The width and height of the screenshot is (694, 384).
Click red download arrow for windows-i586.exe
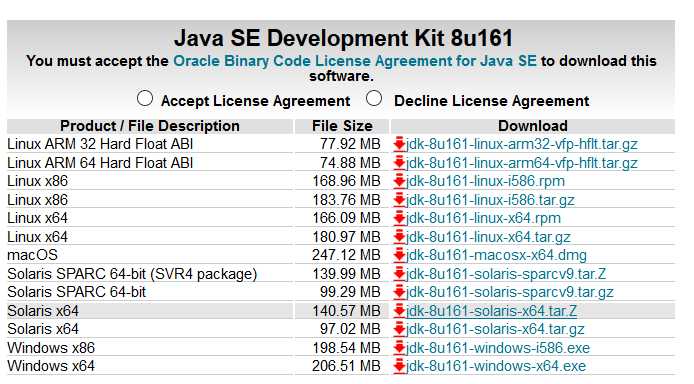[x=399, y=348]
